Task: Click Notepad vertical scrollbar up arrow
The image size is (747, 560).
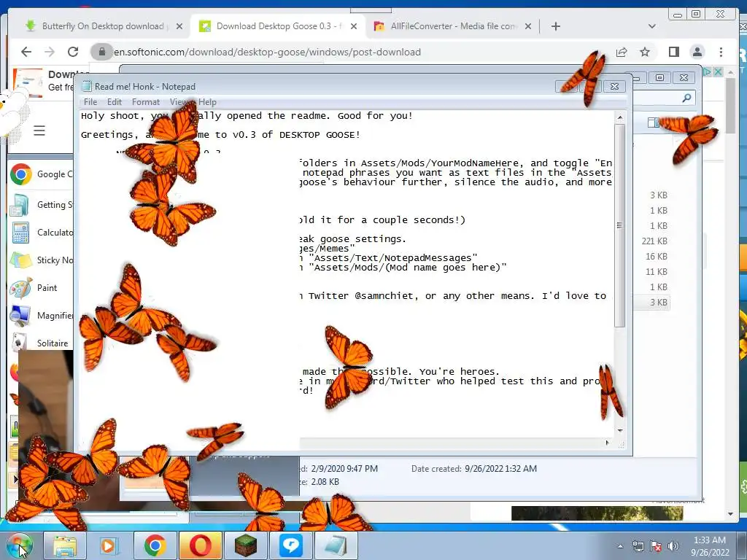Action: pyautogui.click(x=620, y=117)
